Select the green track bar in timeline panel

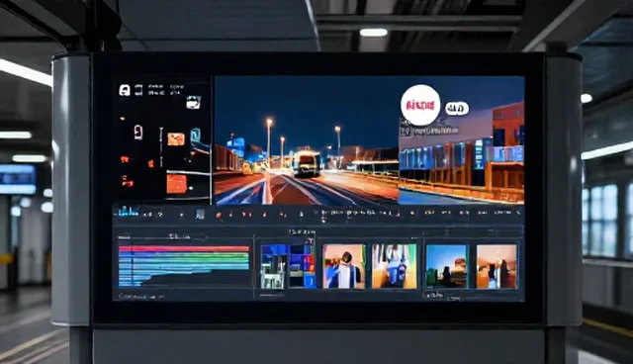tap(184, 255)
